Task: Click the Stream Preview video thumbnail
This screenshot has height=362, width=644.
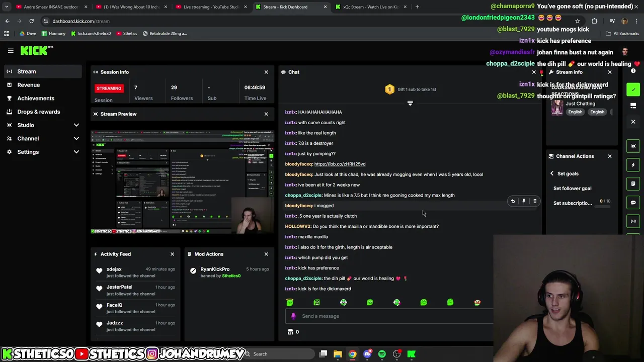Action: pos(182,182)
